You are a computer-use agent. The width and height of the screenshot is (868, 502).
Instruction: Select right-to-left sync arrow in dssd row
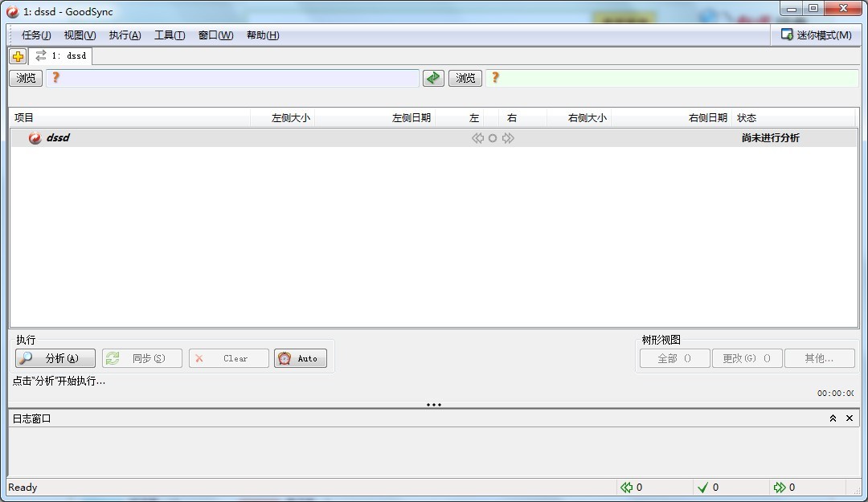(x=477, y=138)
